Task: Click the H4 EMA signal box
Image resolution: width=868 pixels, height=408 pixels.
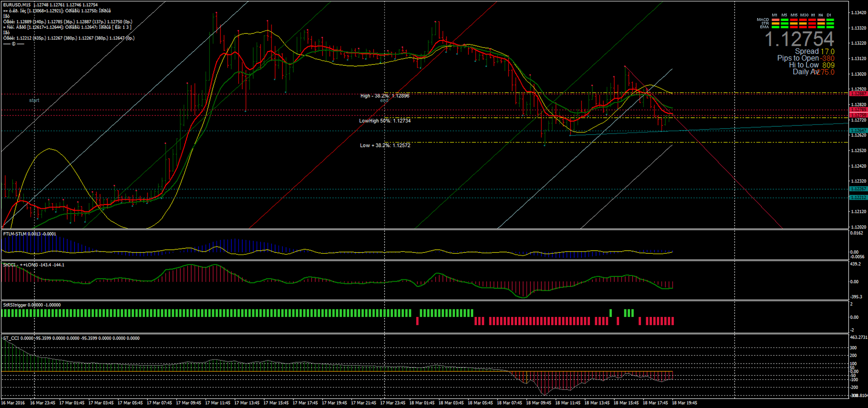Action: click(x=821, y=27)
